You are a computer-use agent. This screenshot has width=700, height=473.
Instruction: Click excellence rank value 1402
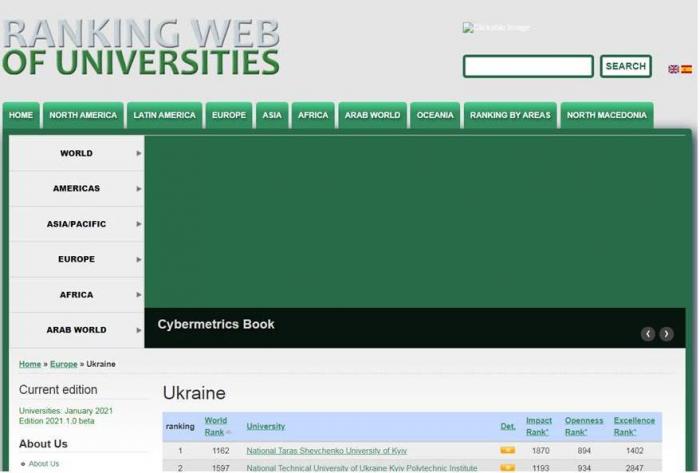(634, 451)
